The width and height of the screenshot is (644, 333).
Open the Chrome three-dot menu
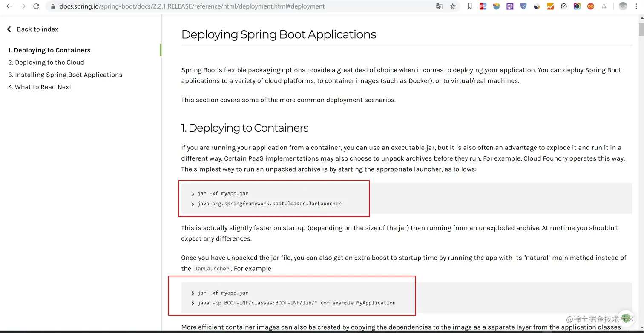tap(636, 6)
